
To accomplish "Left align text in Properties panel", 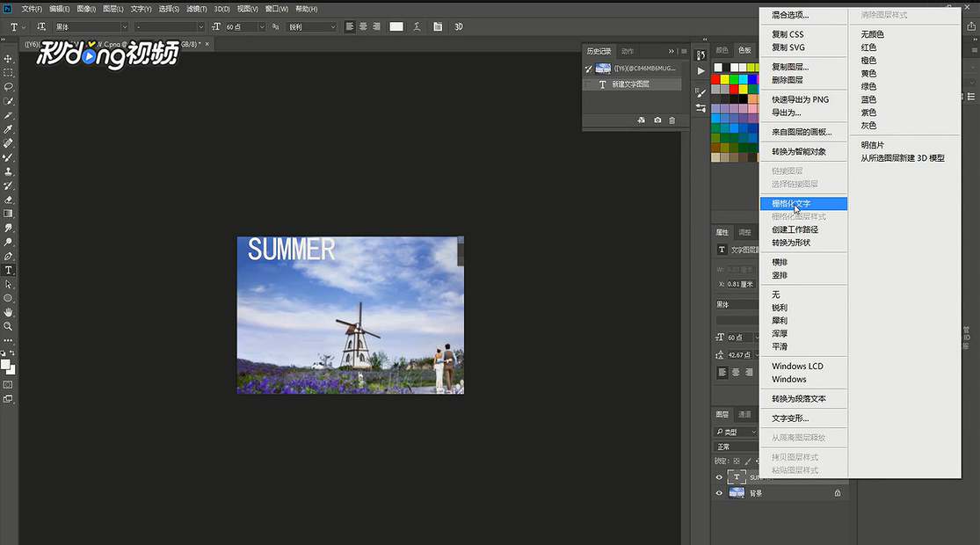I will (722, 373).
